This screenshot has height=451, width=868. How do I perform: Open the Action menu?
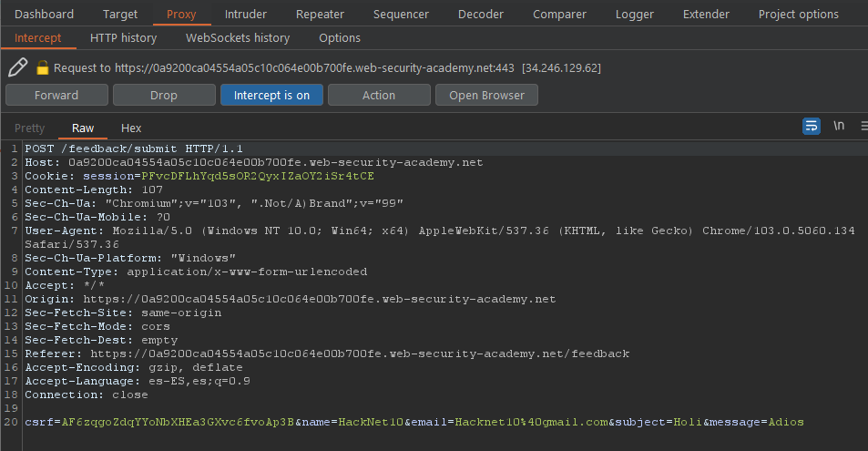click(379, 95)
